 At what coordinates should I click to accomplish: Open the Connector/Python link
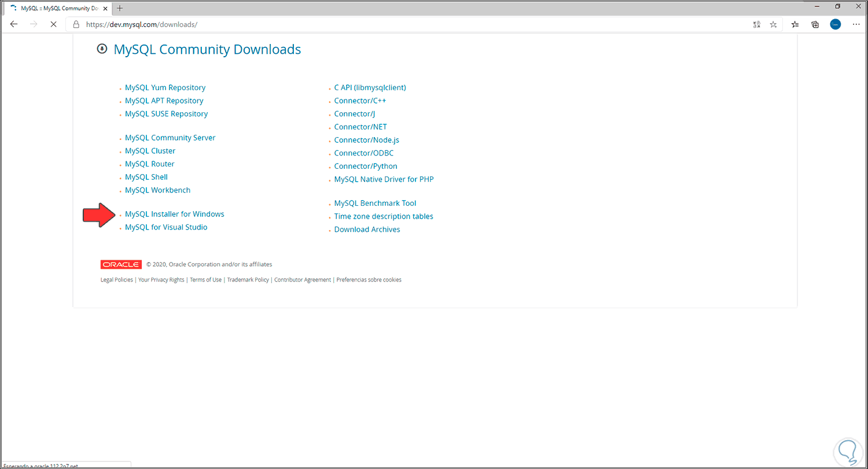[366, 167]
